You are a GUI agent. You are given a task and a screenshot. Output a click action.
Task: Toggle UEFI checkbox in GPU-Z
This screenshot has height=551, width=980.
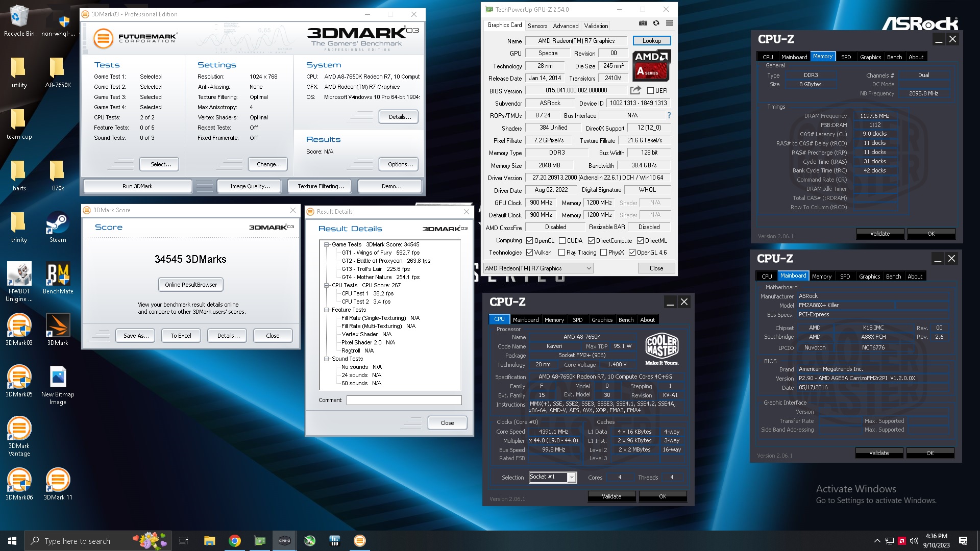pos(650,91)
